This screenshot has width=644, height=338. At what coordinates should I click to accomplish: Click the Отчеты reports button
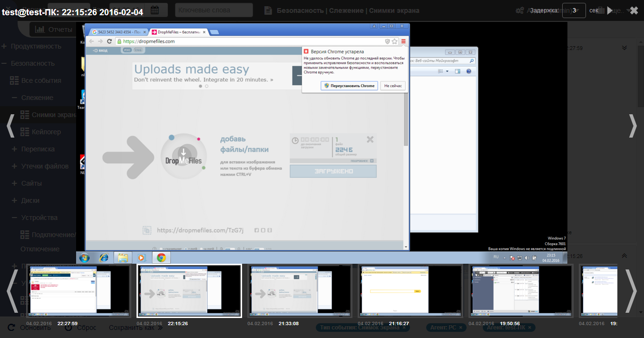tap(54, 30)
